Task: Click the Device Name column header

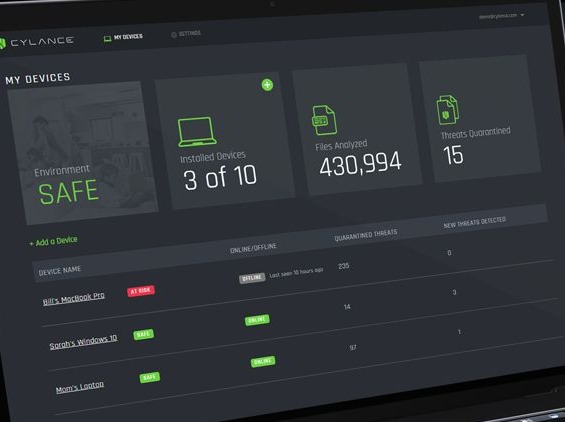Action: 60,271
